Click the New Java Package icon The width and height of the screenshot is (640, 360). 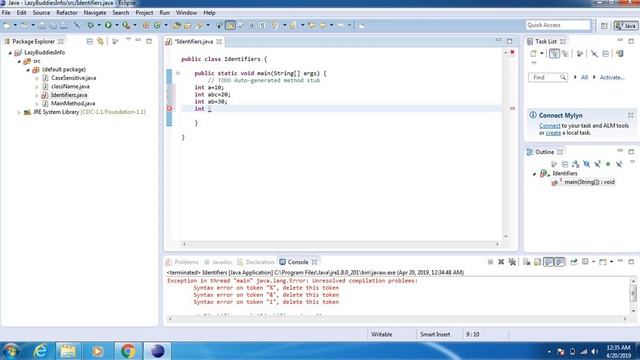click(146, 25)
